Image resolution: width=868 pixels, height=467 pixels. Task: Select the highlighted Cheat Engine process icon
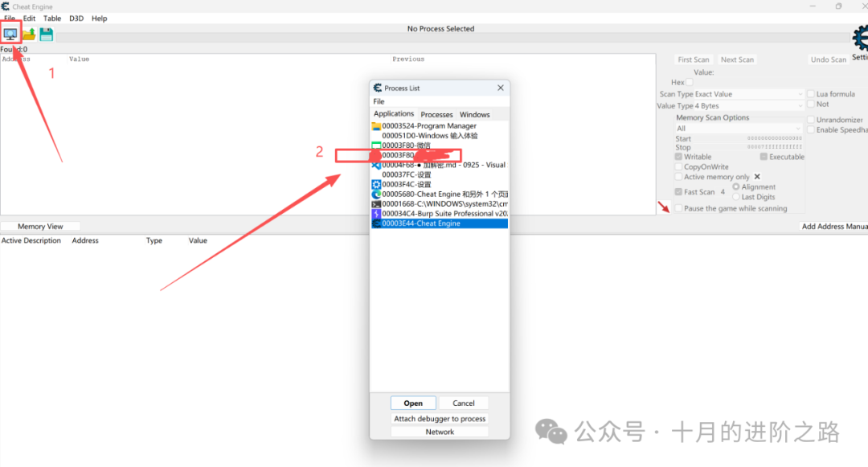[x=376, y=223]
